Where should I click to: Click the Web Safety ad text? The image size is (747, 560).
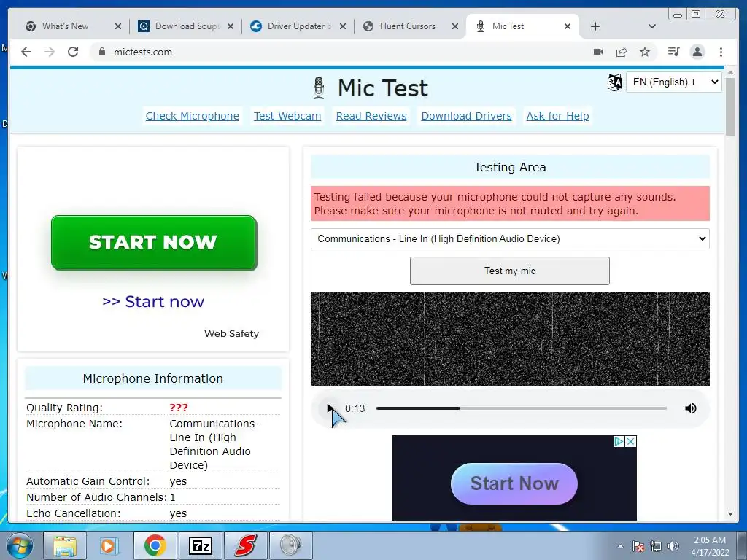[x=231, y=333]
